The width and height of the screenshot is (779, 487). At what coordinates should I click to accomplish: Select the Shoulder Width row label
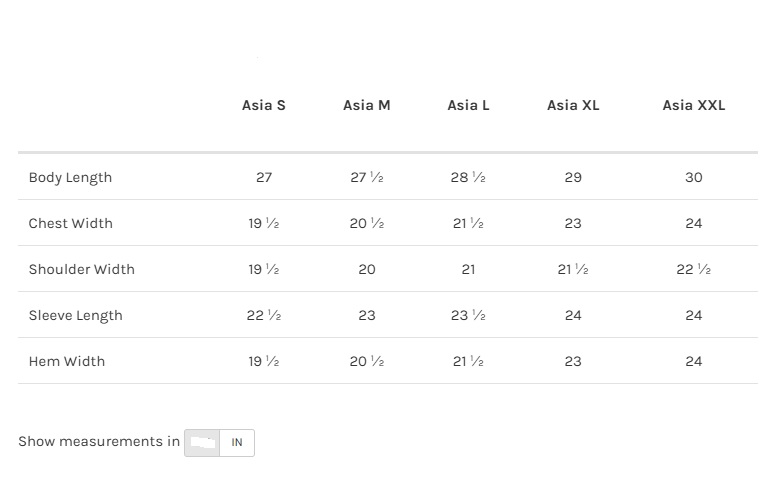pyautogui.click(x=81, y=269)
